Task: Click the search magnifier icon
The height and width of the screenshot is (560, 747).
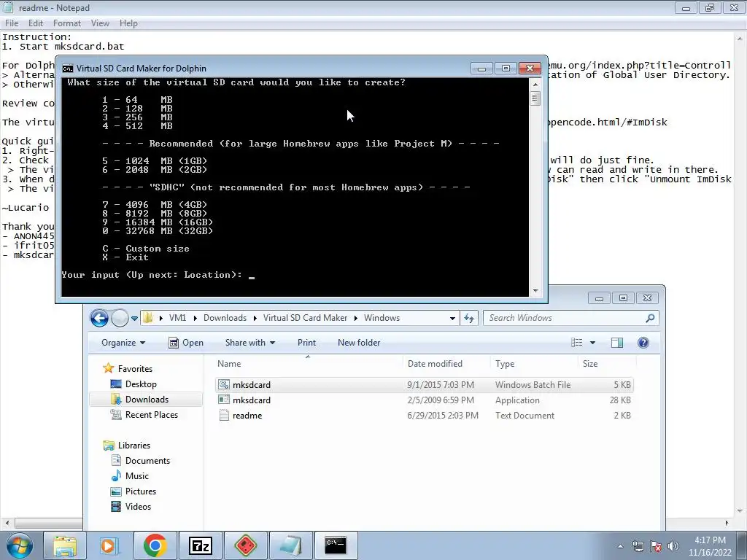Action: tap(650, 318)
